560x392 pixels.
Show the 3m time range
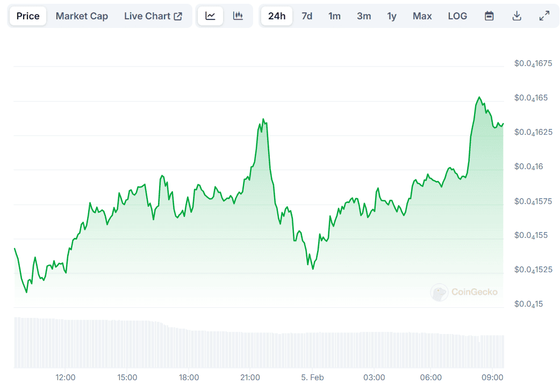click(x=364, y=16)
